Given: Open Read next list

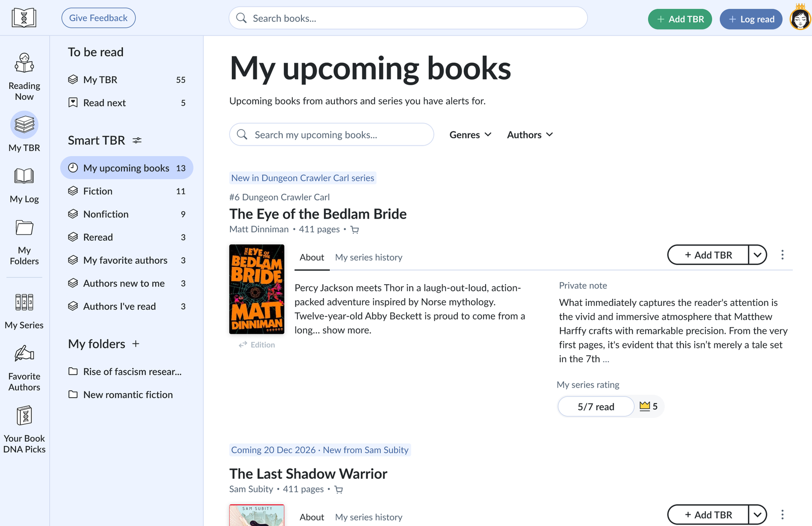Looking at the screenshot, I should click(127, 103).
